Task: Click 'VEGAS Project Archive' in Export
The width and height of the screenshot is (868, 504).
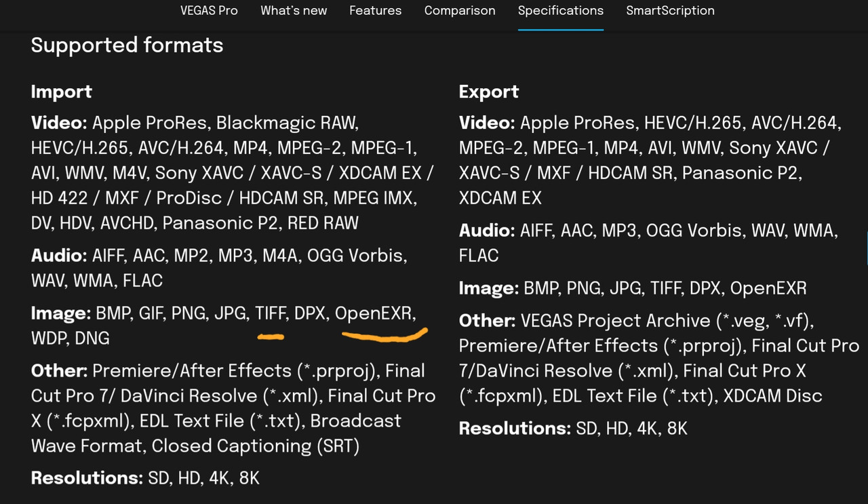Action: click(615, 320)
